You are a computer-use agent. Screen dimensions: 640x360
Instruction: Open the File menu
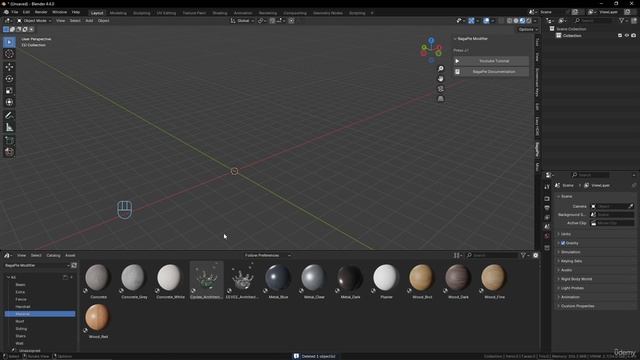[x=15, y=12]
